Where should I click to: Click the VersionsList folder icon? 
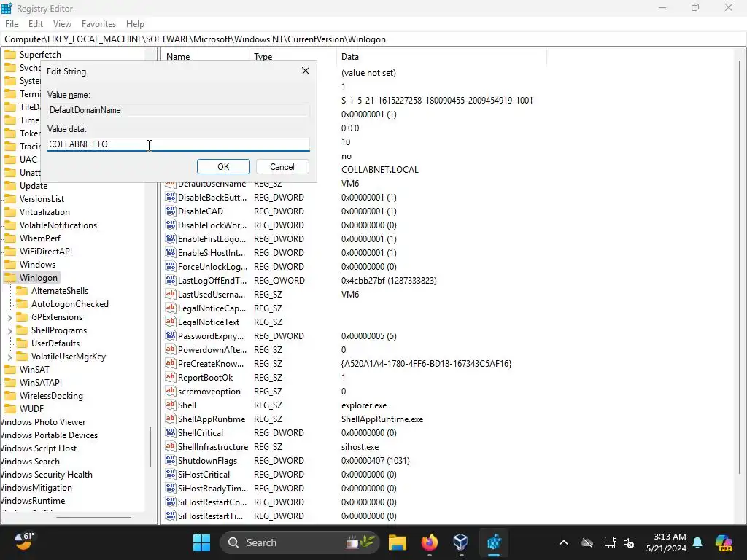point(10,199)
